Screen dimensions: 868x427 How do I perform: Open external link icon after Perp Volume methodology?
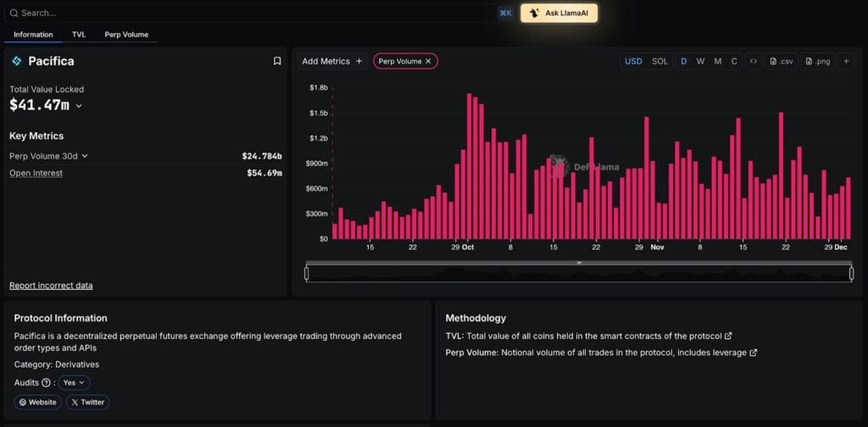[x=754, y=352]
